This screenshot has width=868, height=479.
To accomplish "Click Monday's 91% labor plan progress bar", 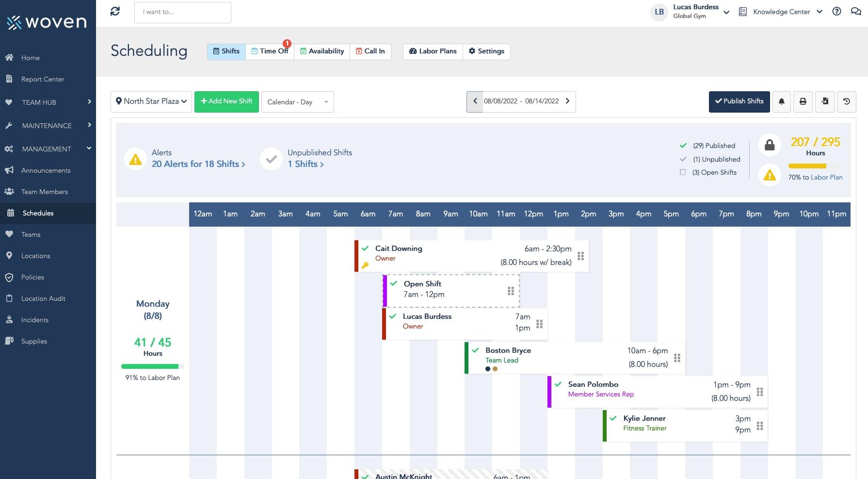I will tap(153, 366).
